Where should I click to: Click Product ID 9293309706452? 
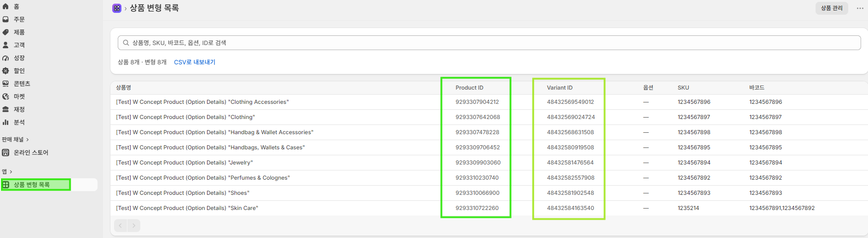[477, 147]
